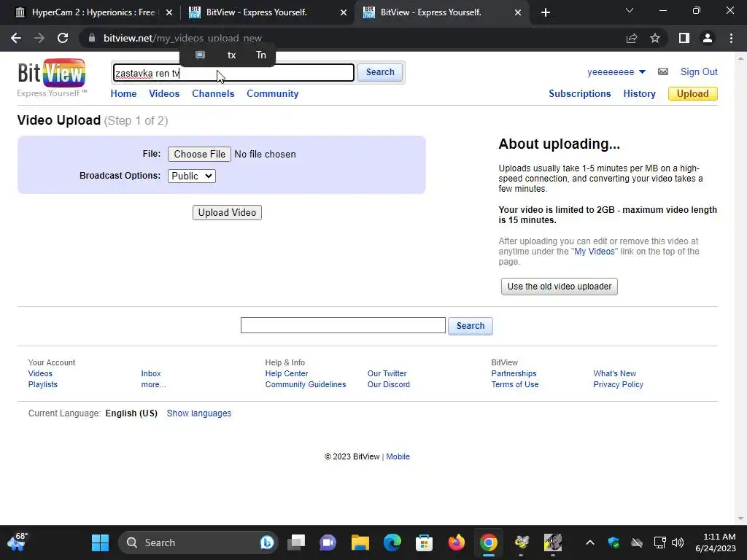Switch to the HyperCam 2 tab
Image resolution: width=747 pixels, height=560 pixels.
tap(93, 12)
